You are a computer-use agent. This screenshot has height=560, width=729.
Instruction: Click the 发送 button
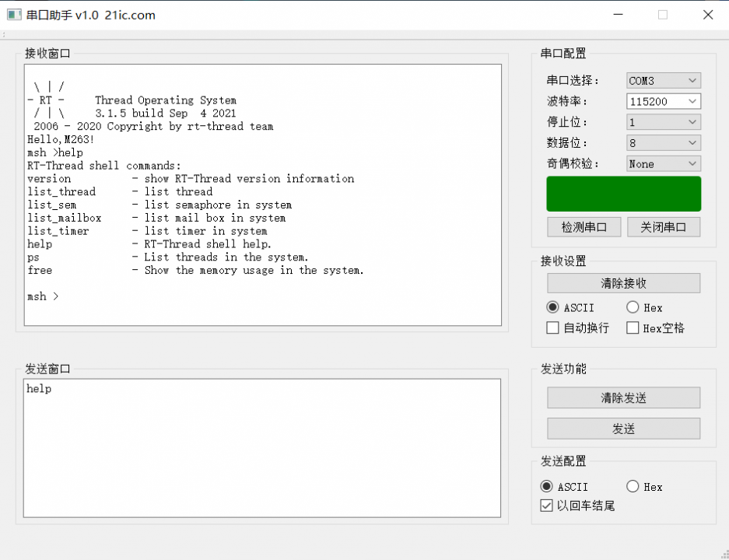pos(623,429)
